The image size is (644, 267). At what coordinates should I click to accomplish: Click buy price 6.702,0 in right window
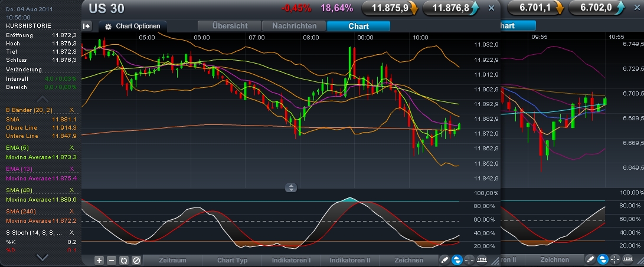click(597, 8)
